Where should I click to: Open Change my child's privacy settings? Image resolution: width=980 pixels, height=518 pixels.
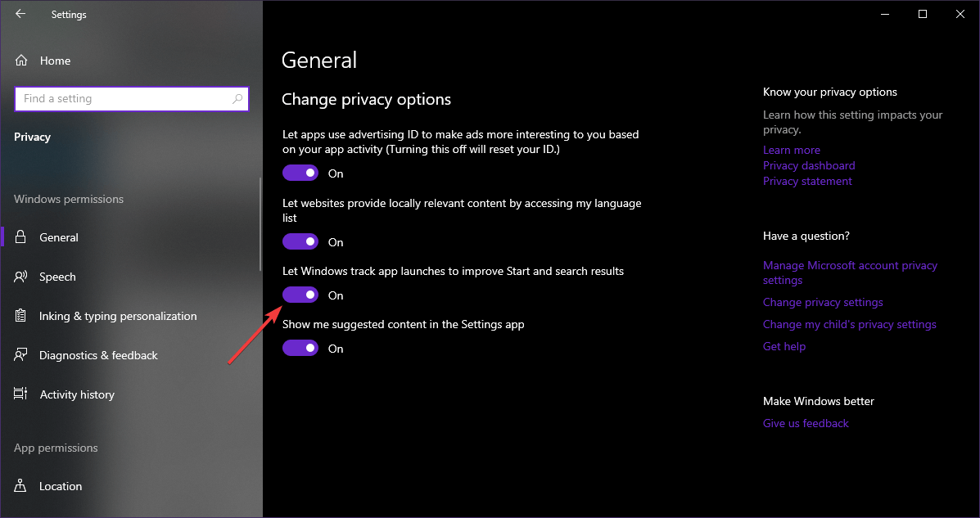pyautogui.click(x=849, y=324)
